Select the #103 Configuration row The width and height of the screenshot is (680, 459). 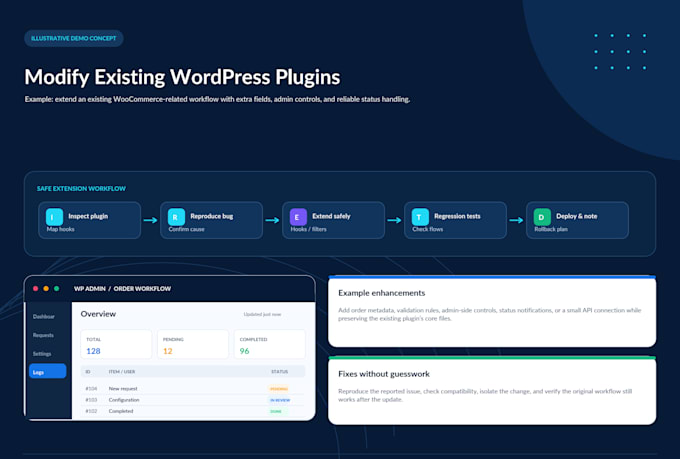(193, 400)
